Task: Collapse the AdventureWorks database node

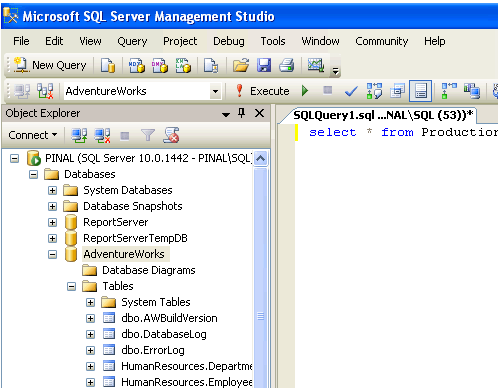Action: [x=52, y=254]
